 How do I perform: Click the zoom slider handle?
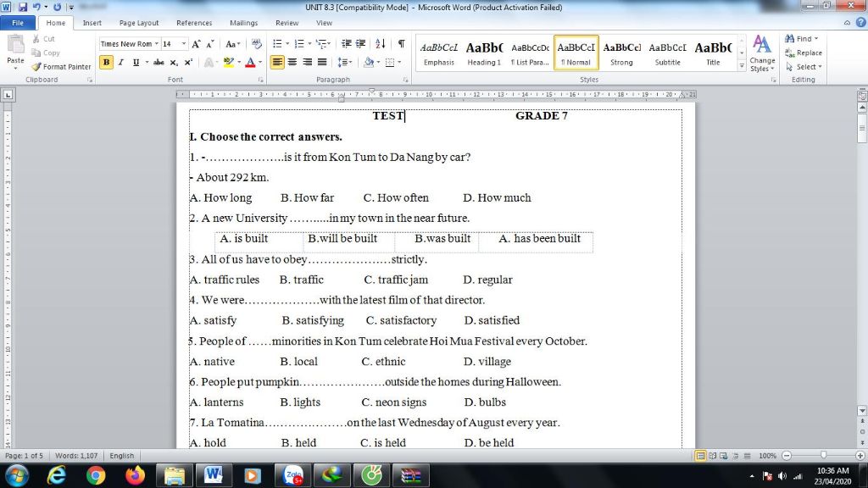(x=824, y=456)
